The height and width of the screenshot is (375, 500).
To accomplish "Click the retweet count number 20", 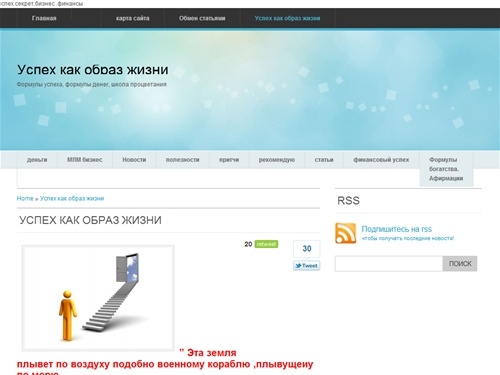I will point(248,244).
